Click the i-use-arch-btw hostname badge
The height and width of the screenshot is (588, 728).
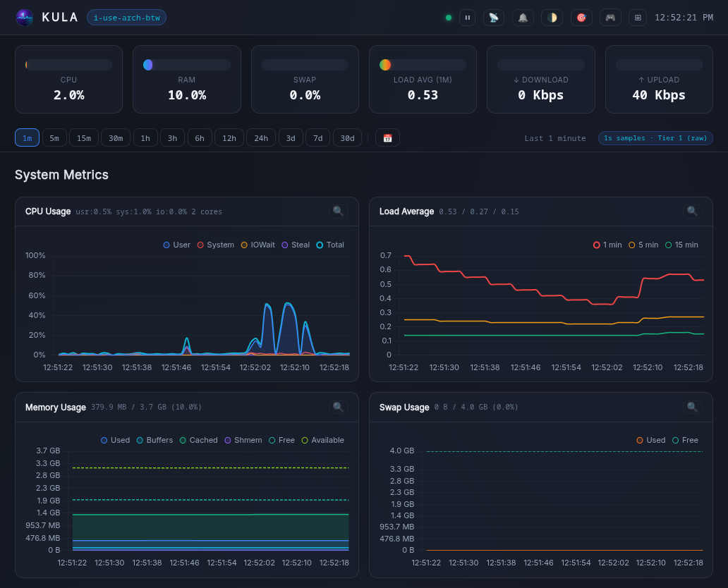pyautogui.click(x=126, y=18)
